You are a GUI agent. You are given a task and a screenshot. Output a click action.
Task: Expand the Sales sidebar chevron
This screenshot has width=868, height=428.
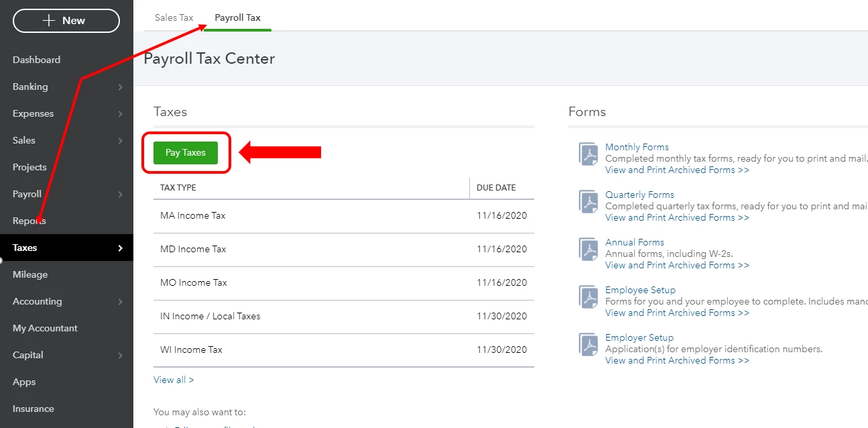click(x=120, y=140)
